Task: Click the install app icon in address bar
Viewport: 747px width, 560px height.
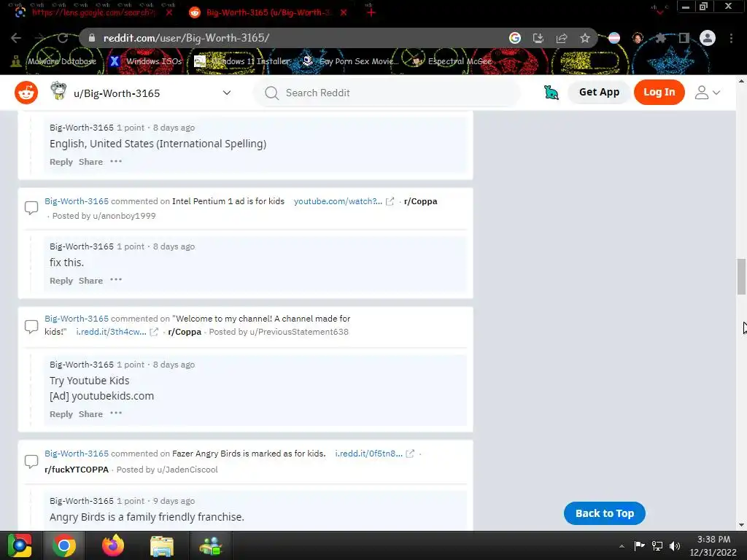Action: [x=538, y=38]
